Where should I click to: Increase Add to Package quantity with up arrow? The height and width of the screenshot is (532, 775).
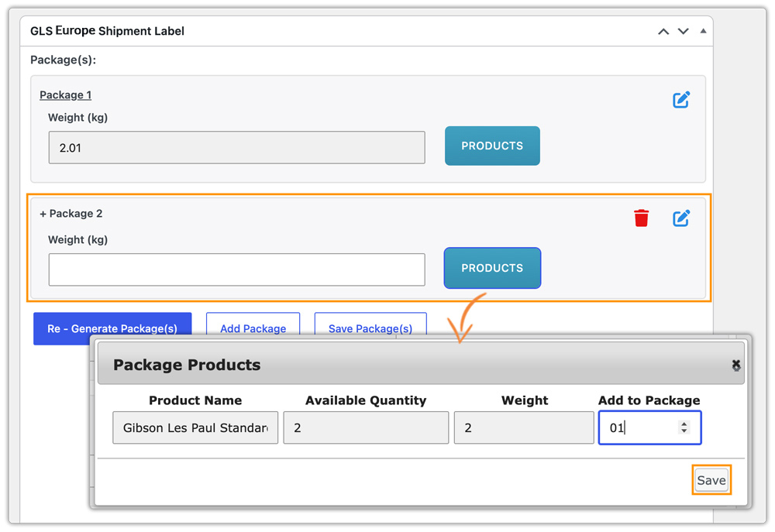684,424
